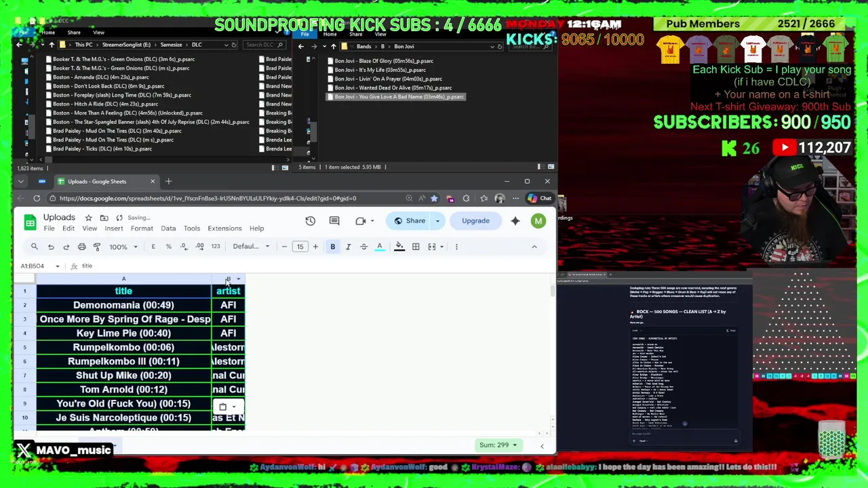Open the borders tool
868x488 pixels.
(x=416, y=247)
